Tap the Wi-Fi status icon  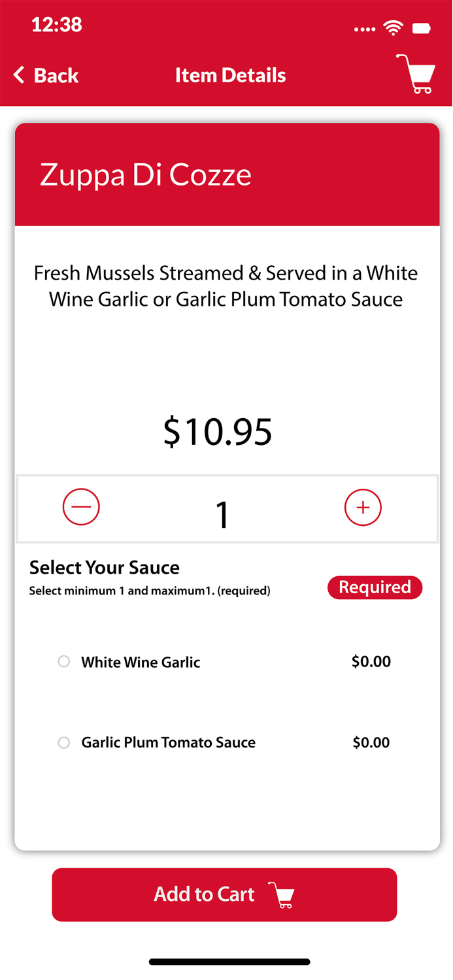(x=393, y=27)
